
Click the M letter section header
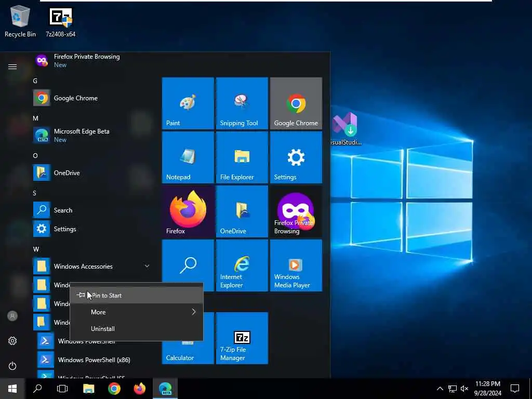tap(35, 118)
